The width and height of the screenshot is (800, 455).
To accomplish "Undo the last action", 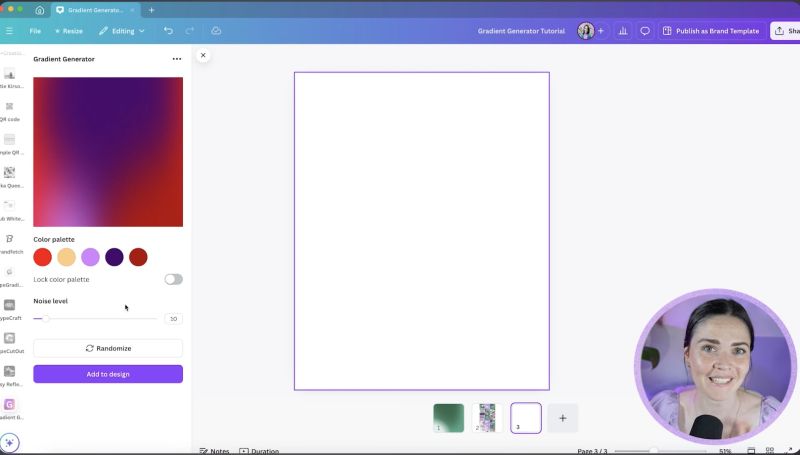I will point(168,31).
